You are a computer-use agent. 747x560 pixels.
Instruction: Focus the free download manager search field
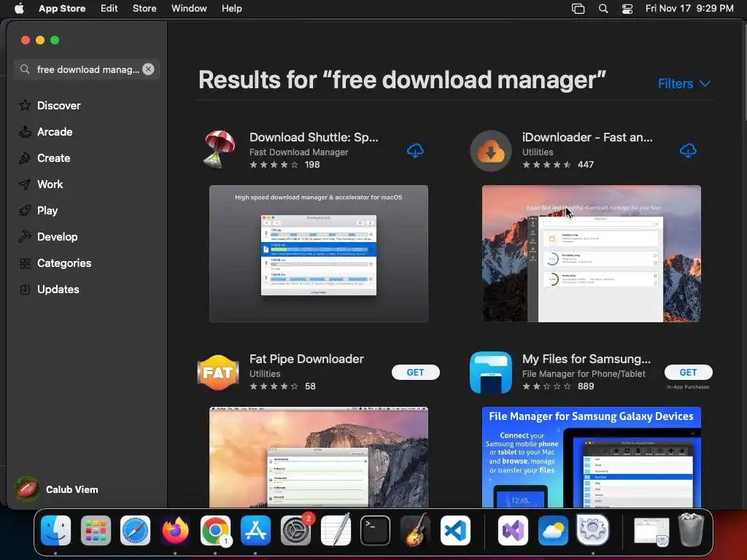pos(87,69)
